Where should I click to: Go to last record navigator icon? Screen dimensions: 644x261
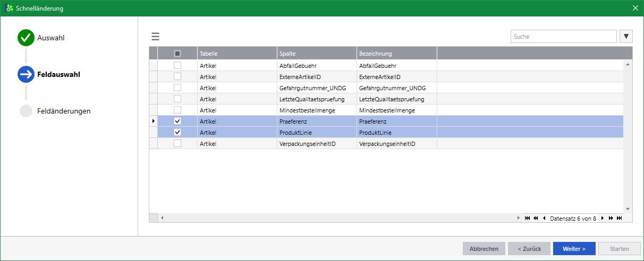620,218
